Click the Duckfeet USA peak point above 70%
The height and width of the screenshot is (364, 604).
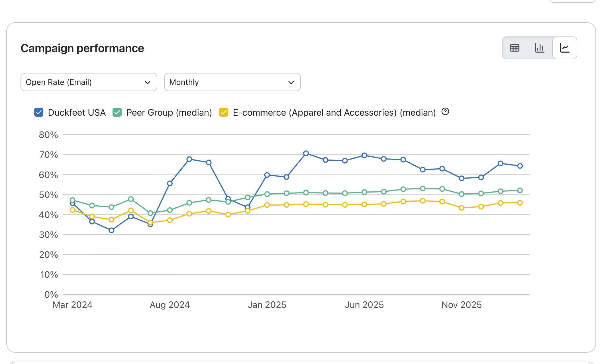pos(306,153)
